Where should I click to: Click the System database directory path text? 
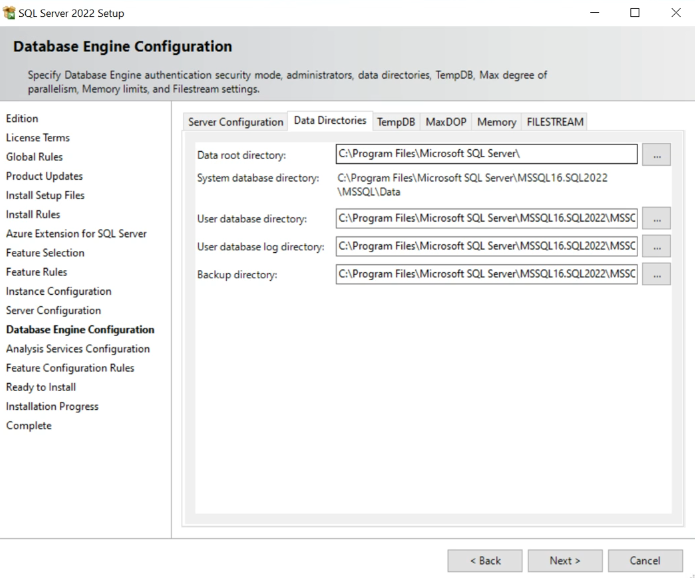(x=472, y=185)
